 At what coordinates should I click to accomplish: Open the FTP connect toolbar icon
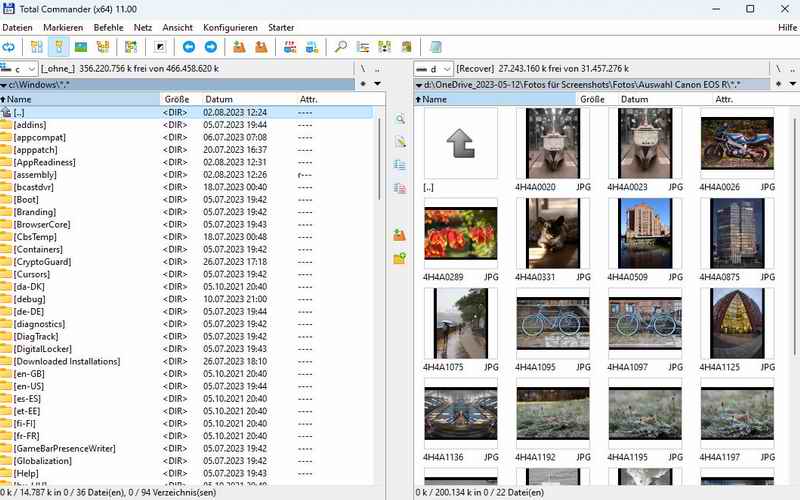click(x=289, y=47)
